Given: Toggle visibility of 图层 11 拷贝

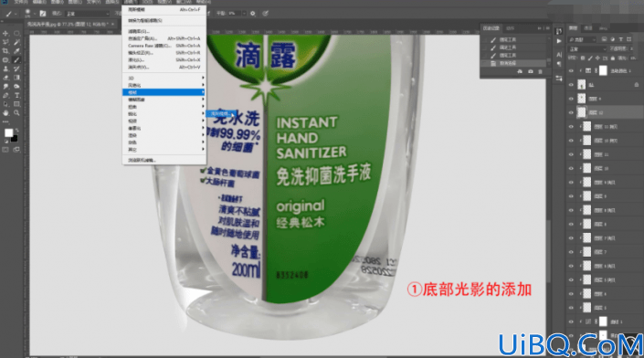Looking at the screenshot, I should [571, 126].
